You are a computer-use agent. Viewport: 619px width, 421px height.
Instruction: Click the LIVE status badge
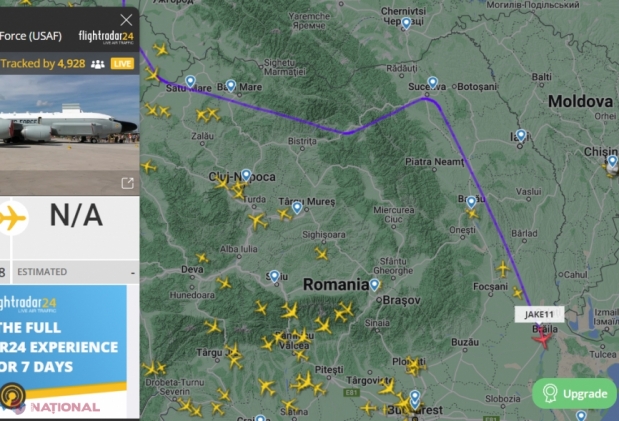coord(122,64)
